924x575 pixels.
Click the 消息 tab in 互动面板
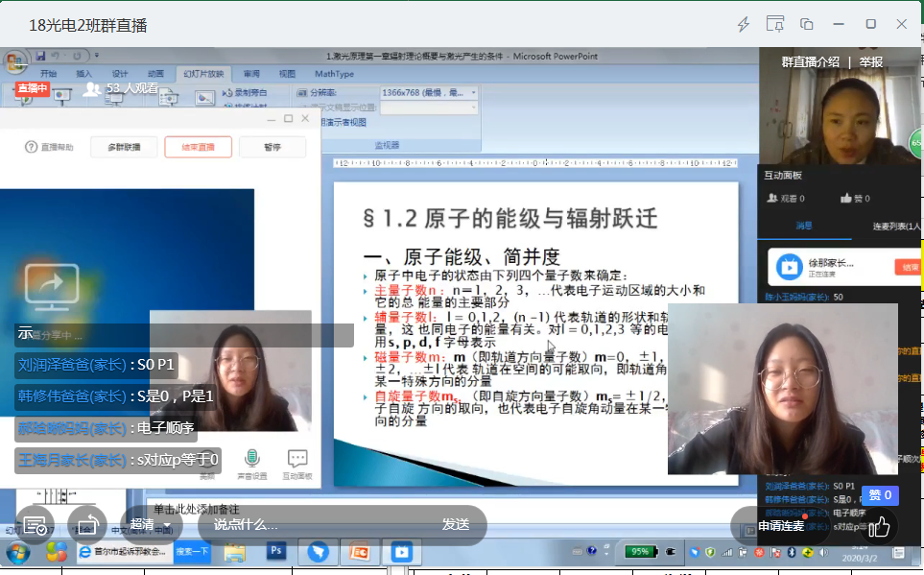click(804, 226)
